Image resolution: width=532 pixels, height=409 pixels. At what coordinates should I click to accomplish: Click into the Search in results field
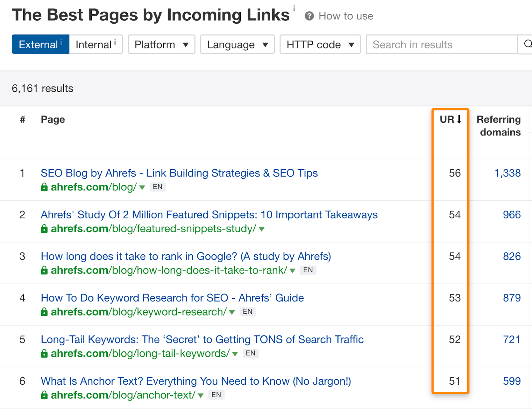tap(441, 44)
